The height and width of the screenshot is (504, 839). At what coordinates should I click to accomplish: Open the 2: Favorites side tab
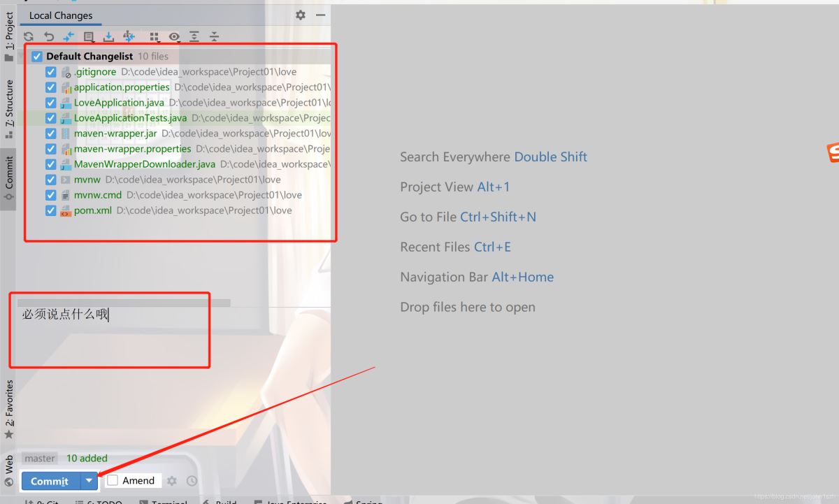click(x=8, y=409)
